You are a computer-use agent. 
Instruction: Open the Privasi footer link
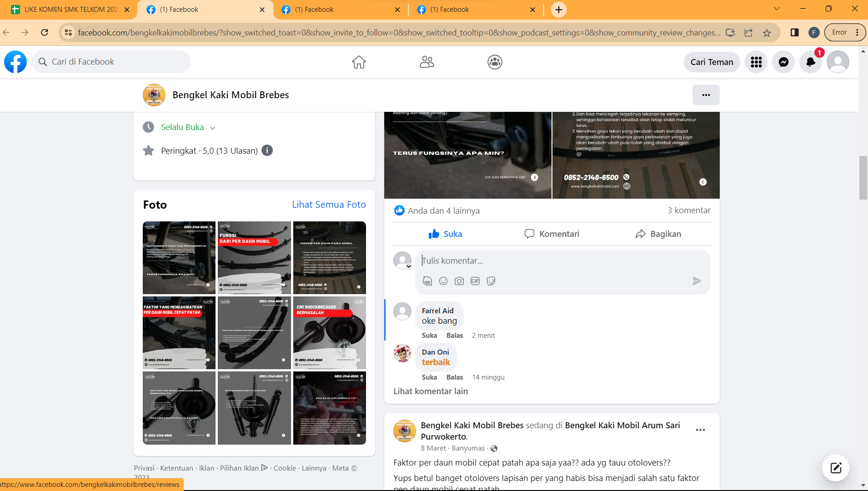click(x=144, y=468)
